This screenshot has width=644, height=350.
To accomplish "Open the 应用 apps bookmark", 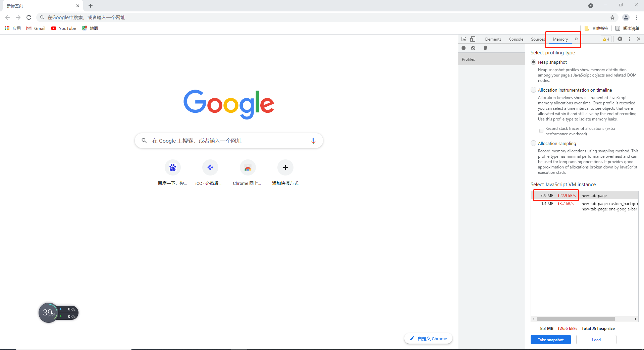I will 13,29.
